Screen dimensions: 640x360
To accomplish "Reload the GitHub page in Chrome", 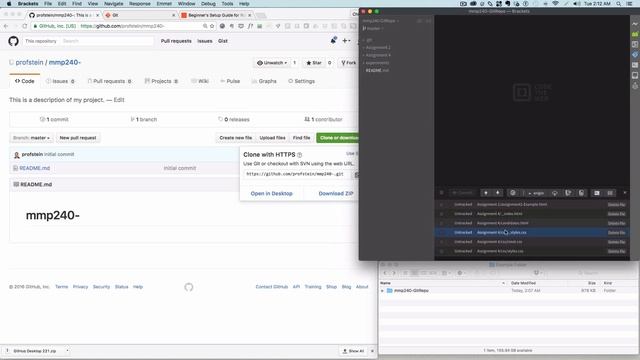I will tap(24, 26).
